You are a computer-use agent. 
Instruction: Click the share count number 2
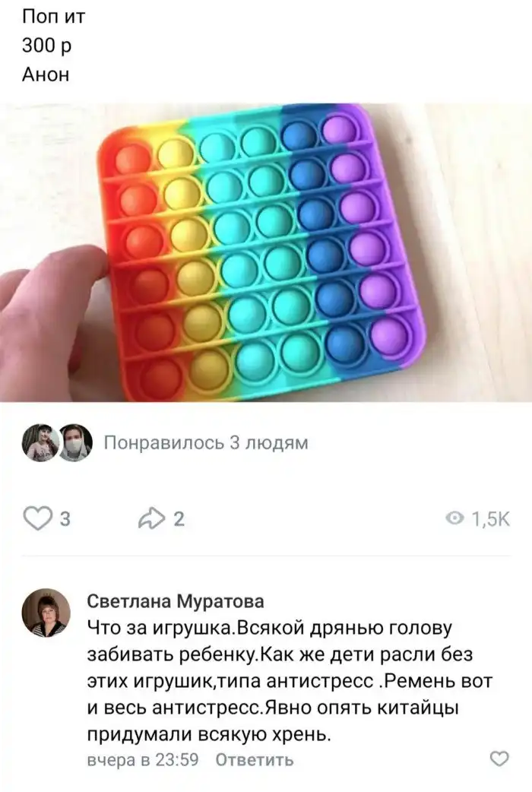pyautogui.click(x=179, y=518)
